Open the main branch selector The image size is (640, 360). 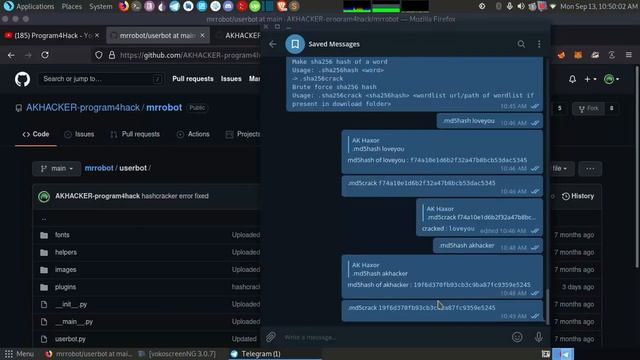coord(57,169)
